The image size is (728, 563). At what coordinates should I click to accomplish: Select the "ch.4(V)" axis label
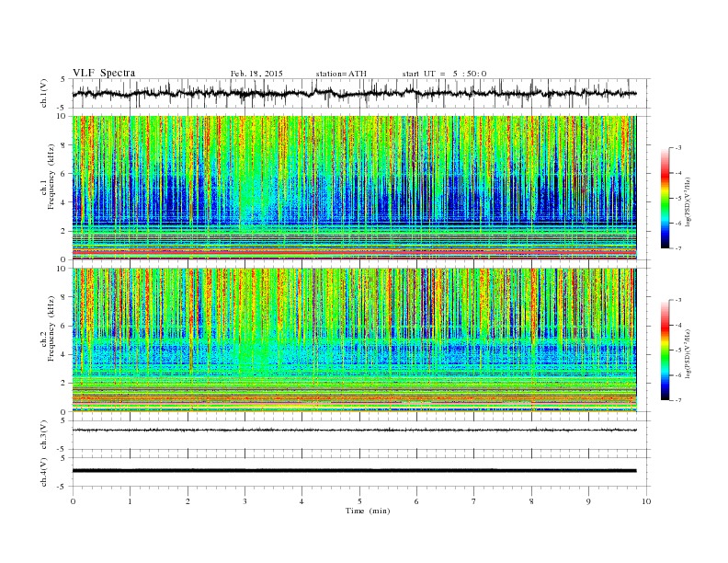pos(44,472)
